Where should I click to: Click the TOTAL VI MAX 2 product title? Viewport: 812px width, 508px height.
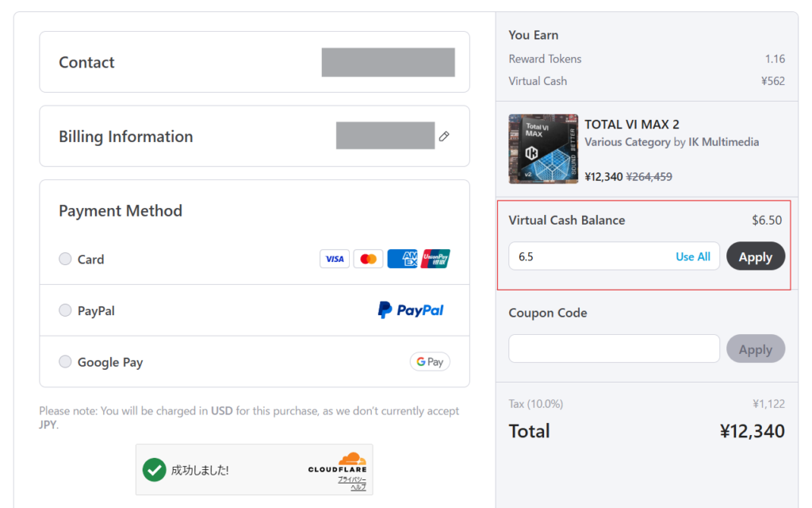coord(632,125)
